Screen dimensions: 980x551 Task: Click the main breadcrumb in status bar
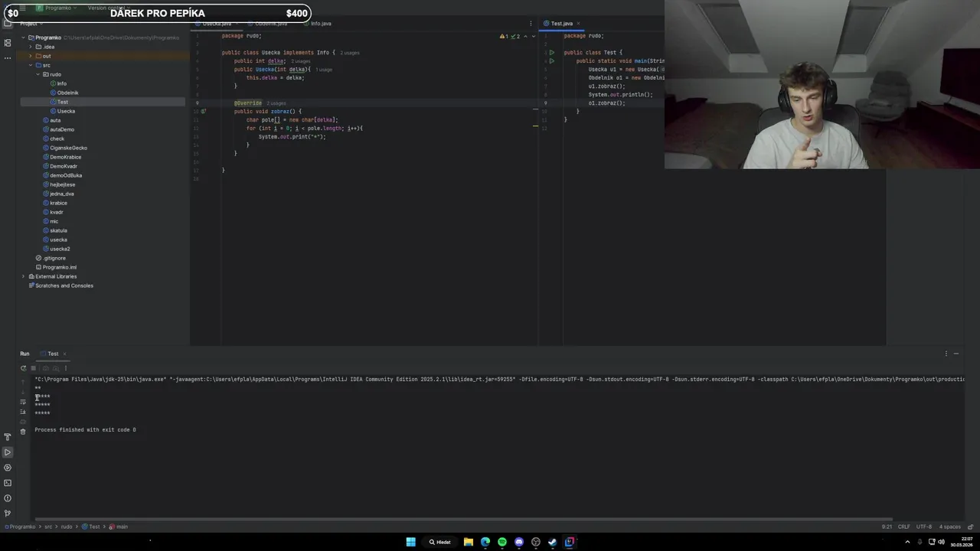click(119, 527)
